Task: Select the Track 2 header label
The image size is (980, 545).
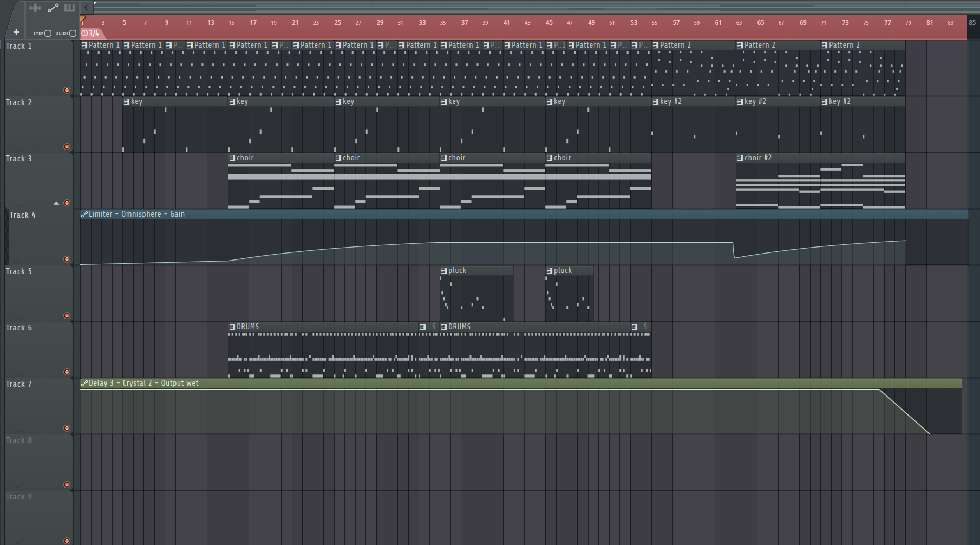Action: [19, 102]
